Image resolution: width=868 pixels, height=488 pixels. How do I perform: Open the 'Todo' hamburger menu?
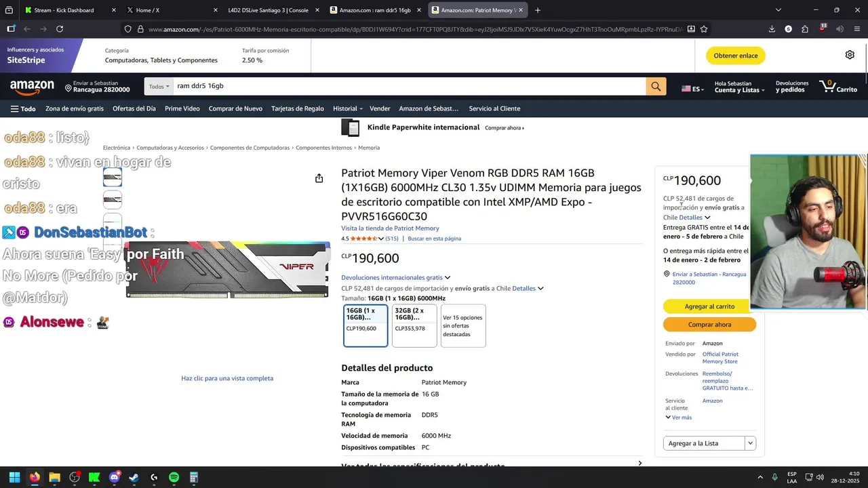23,108
